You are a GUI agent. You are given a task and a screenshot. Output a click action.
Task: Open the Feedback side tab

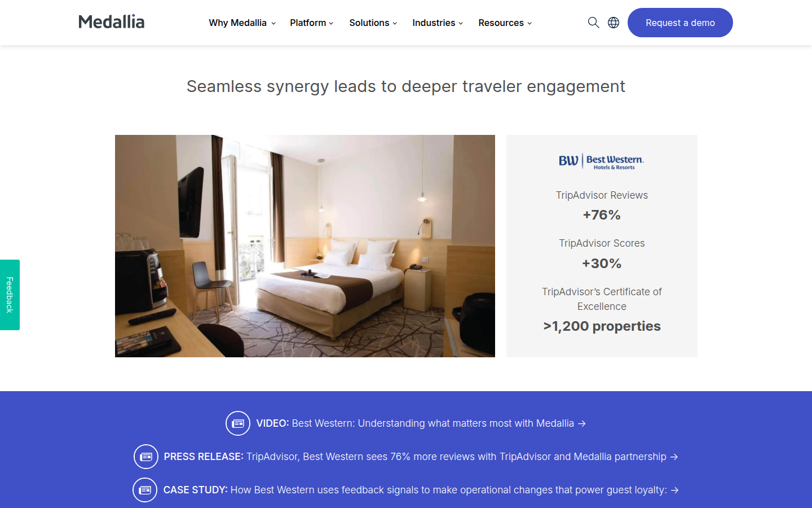(10, 295)
